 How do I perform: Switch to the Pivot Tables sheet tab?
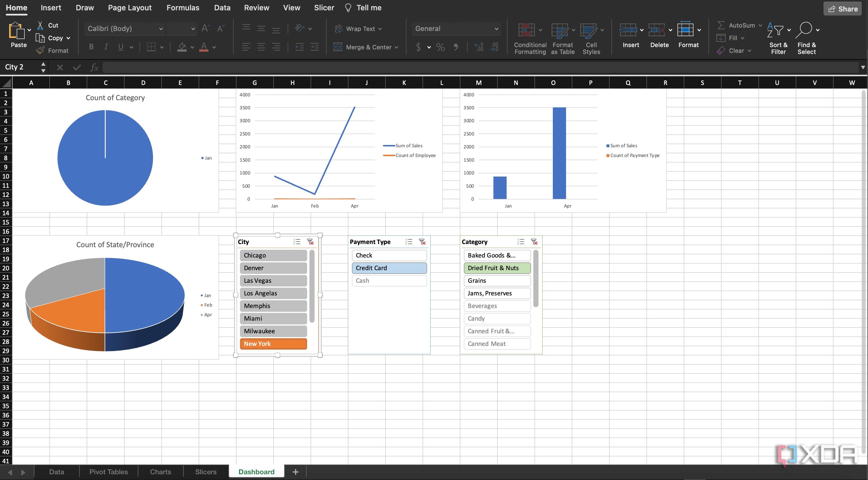[108, 472]
